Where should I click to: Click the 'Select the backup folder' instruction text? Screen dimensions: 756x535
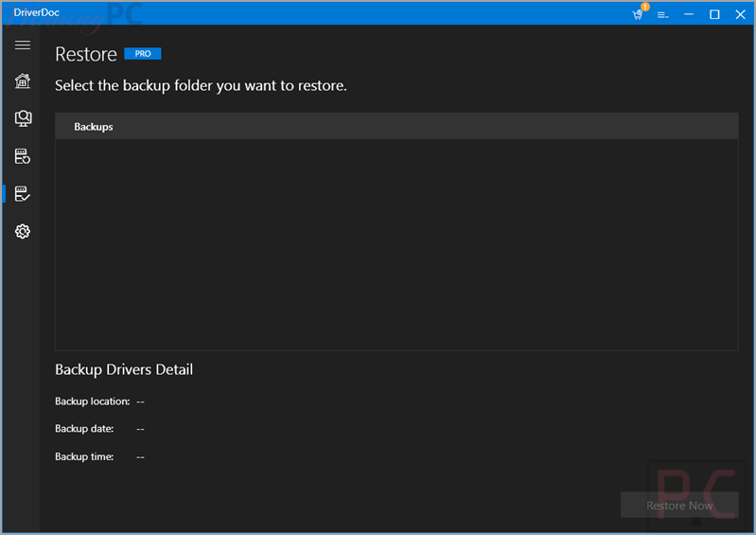point(201,86)
